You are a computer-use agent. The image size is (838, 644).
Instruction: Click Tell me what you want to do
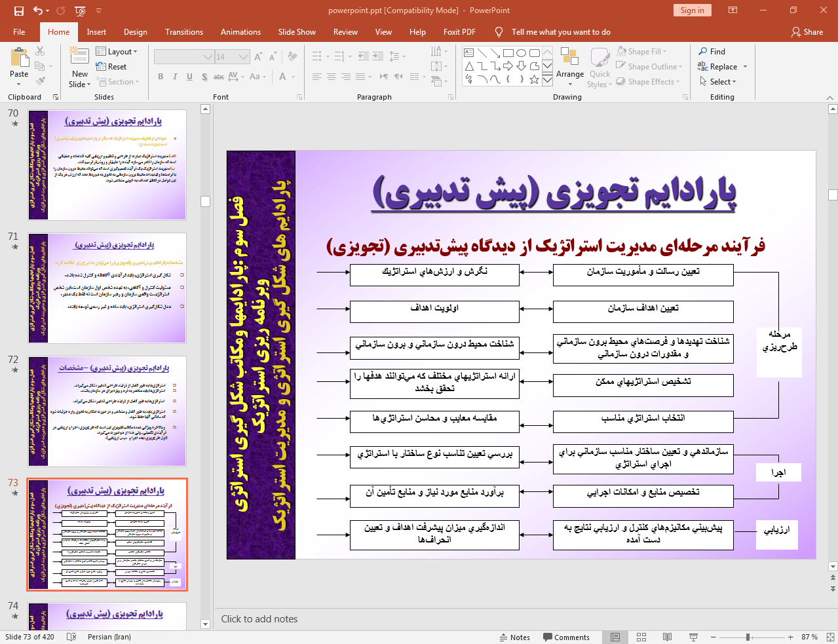[561, 32]
